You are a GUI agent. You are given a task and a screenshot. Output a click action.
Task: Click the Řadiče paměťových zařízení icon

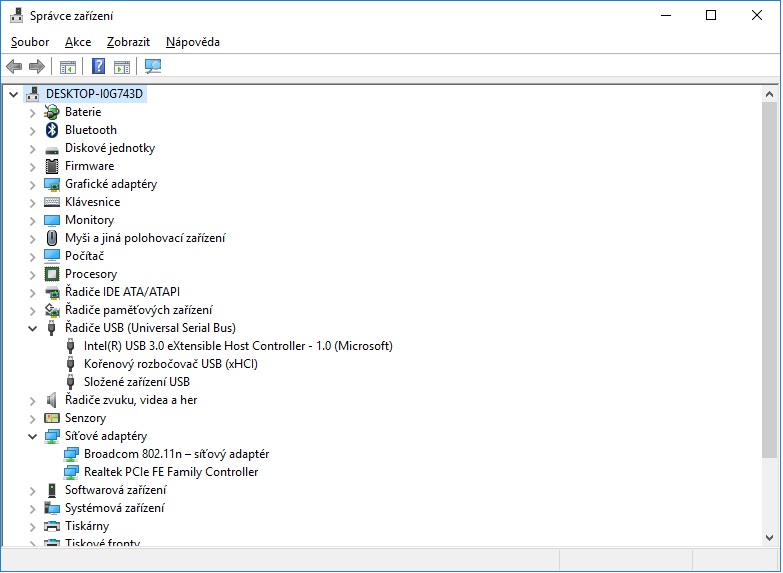[52, 310]
